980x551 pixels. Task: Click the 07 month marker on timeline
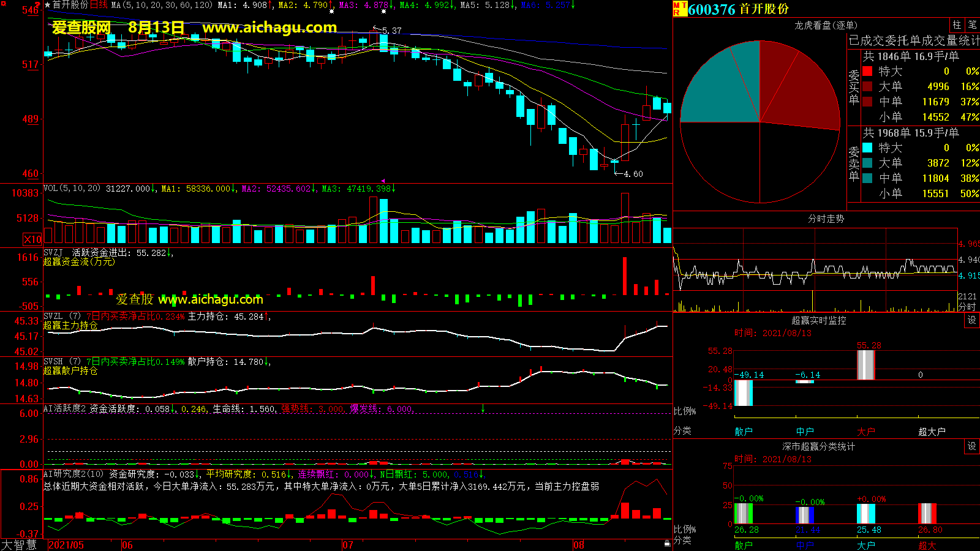(x=347, y=545)
